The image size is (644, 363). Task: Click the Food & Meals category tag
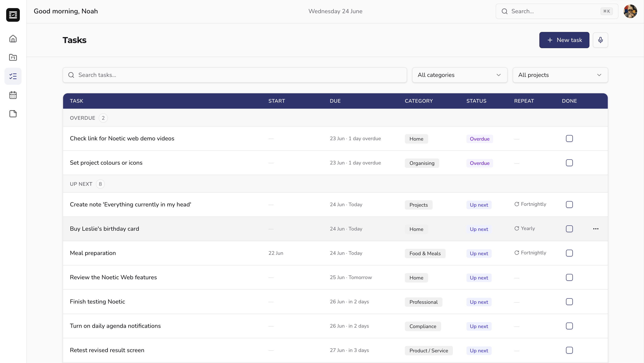(425, 253)
